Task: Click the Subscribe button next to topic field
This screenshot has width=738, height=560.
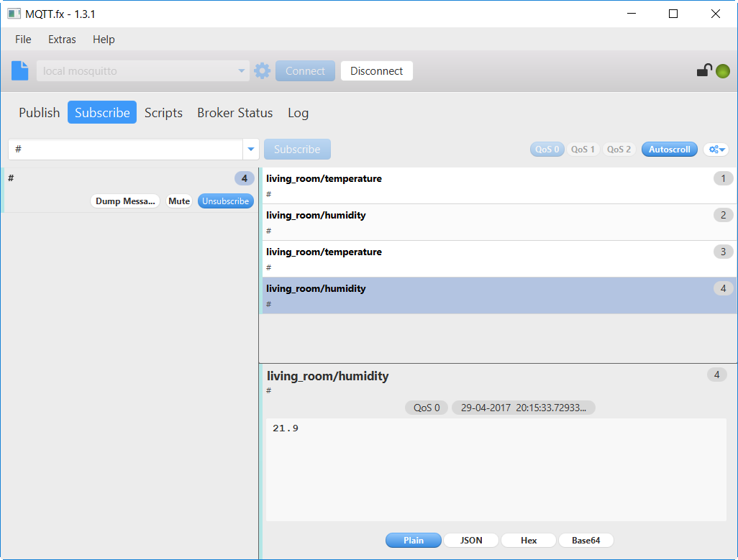Action: point(297,150)
